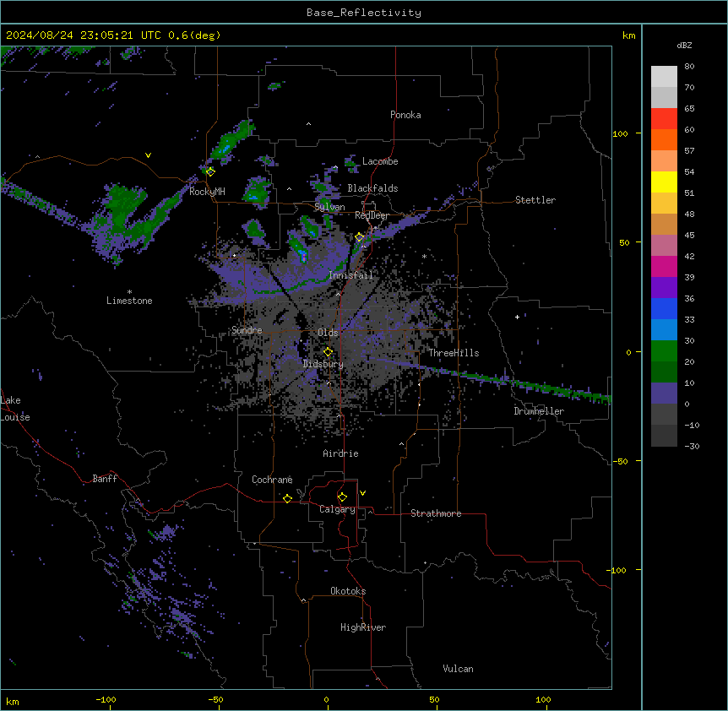Click the HighRiver town label
This screenshot has height=711, width=728.
point(363,627)
